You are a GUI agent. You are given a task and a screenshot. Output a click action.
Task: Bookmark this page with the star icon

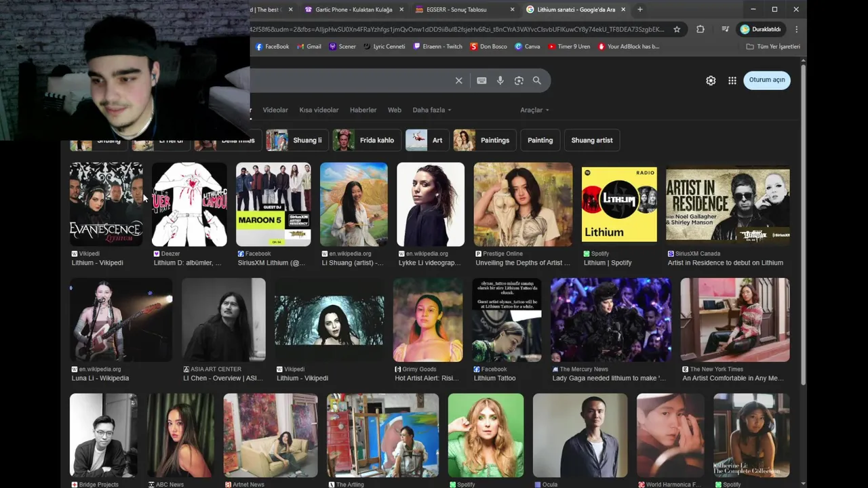[677, 29]
